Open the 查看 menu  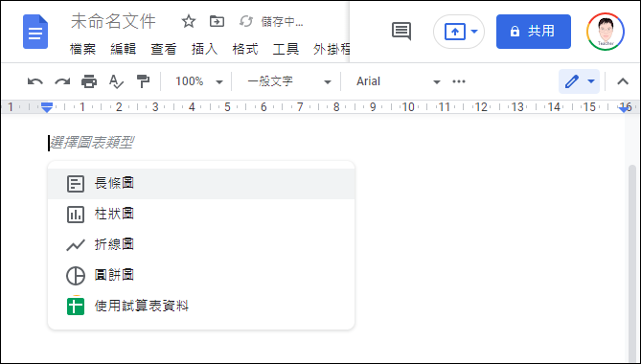click(164, 50)
